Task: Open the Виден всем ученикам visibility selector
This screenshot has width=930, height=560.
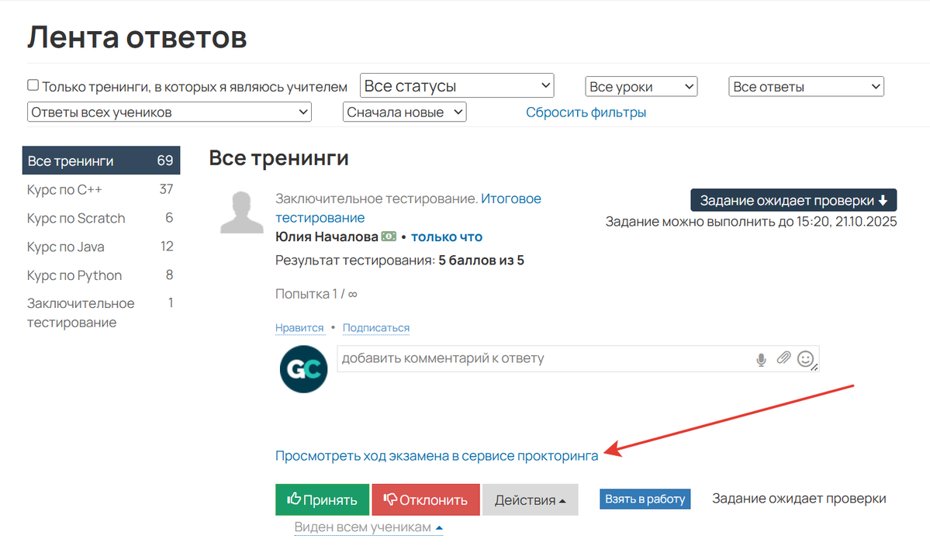Action: (x=367, y=527)
